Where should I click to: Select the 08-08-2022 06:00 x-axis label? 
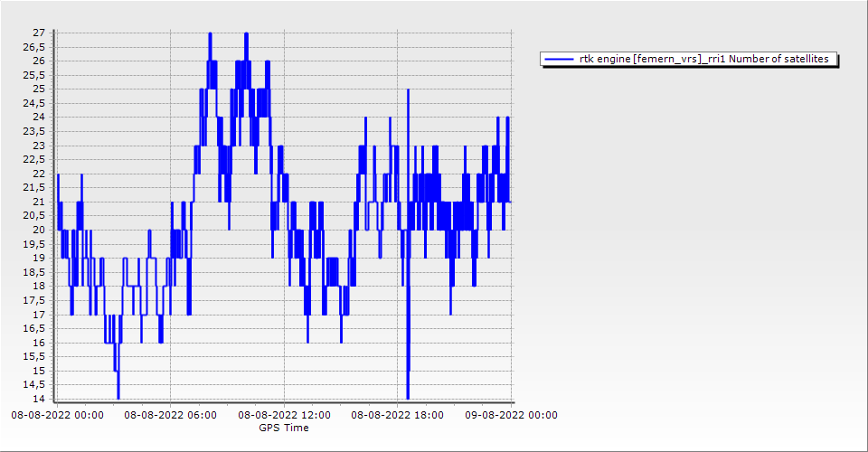click(170, 416)
